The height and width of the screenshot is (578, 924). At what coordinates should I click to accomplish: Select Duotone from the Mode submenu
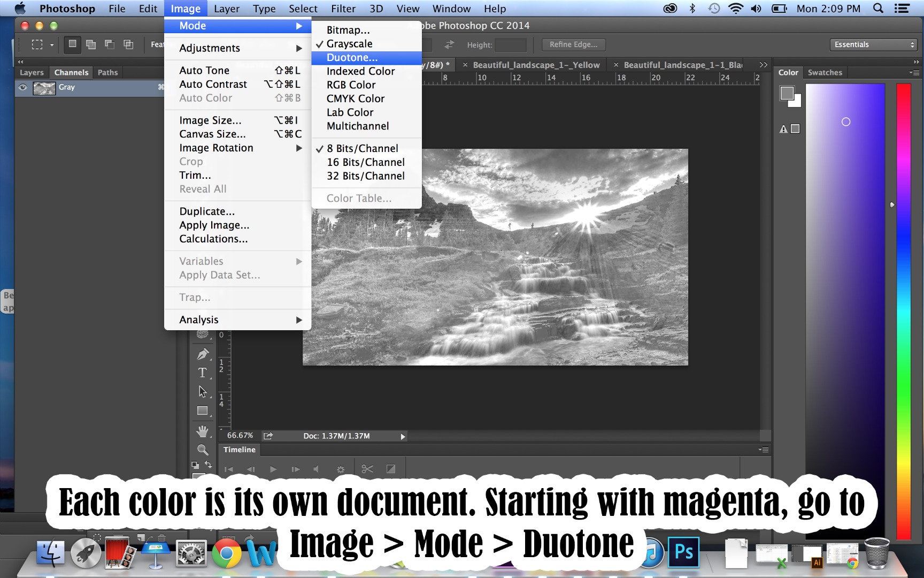coord(352,57)
